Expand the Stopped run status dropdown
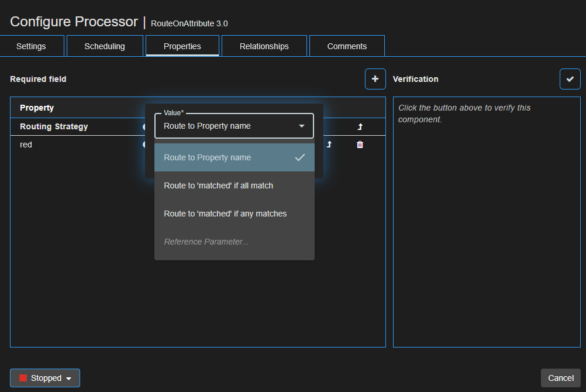Viewport: 586px width, 392px height. click(x=69, y=379)
